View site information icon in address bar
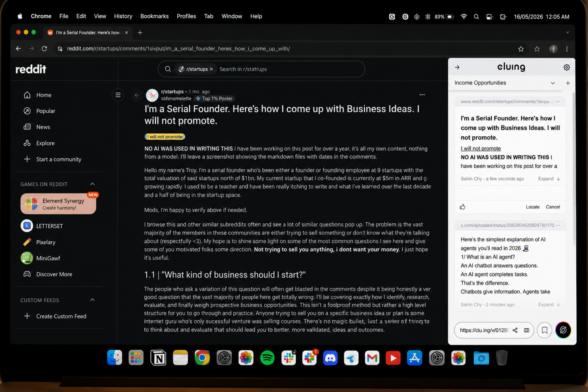The image size is (588, 392). pyautogui.click(x=60, y=49)
